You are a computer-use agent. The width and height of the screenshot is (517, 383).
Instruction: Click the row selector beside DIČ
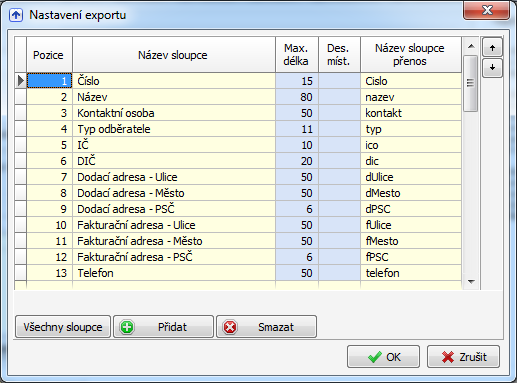coord(21,161)
